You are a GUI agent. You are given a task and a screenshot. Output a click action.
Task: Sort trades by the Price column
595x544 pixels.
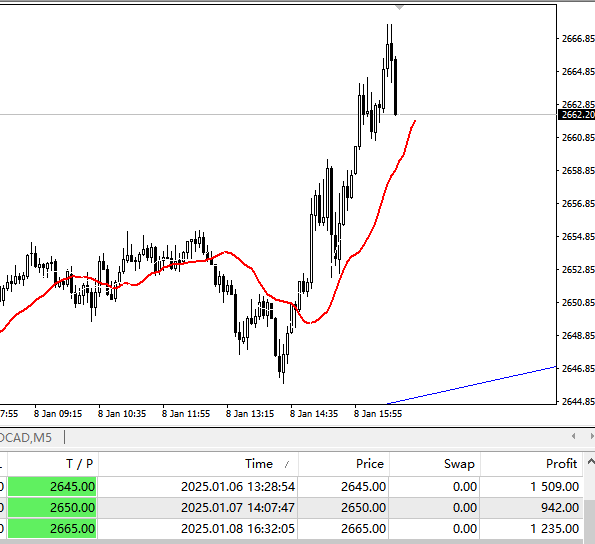click(x=344, y=464)
